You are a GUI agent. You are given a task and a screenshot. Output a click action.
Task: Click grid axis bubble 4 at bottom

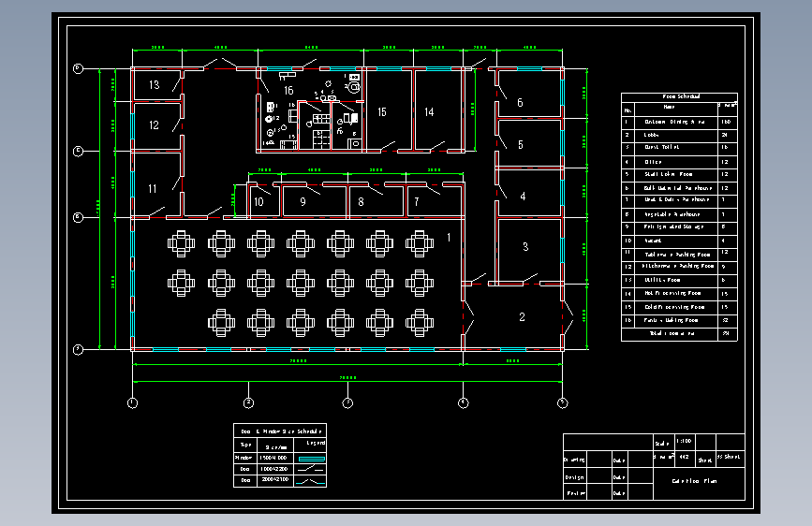[x=464, y=402]
